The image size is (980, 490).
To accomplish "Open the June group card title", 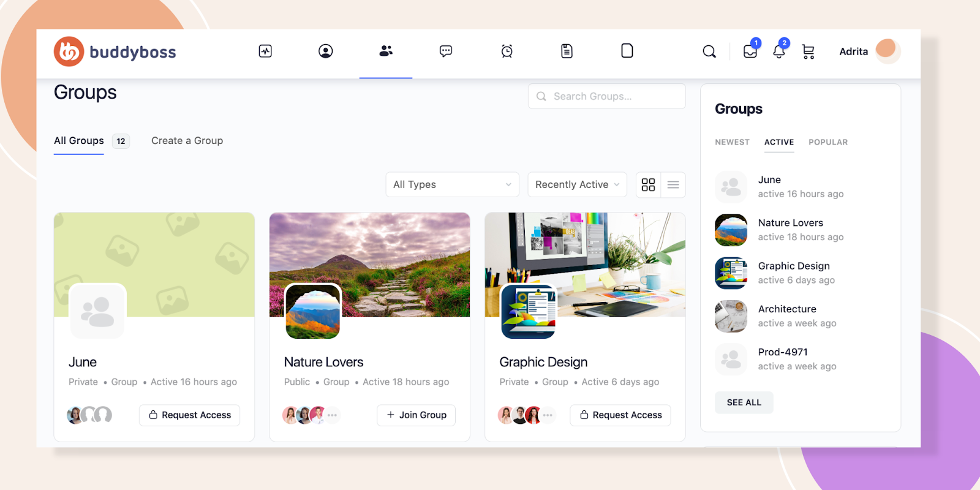I will pyautogui.click(x=83, y=363).
